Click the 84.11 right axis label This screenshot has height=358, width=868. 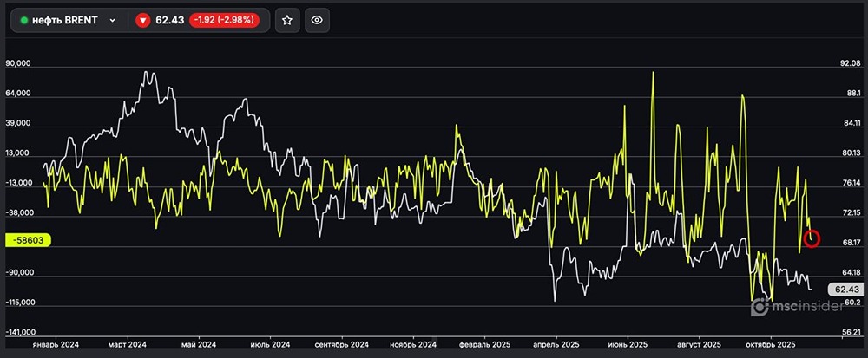coord(851,123)
